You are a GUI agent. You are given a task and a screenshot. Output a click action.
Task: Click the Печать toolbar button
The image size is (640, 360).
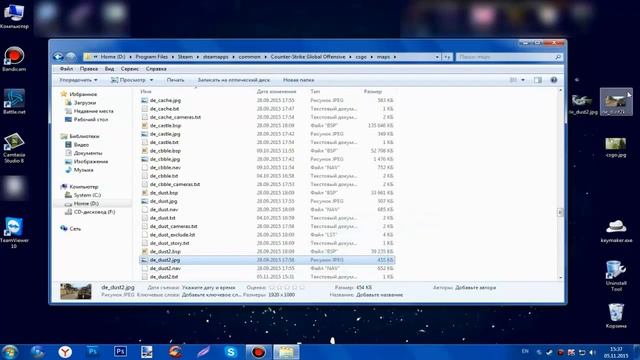pyautogui.click(x=175, y=80)
